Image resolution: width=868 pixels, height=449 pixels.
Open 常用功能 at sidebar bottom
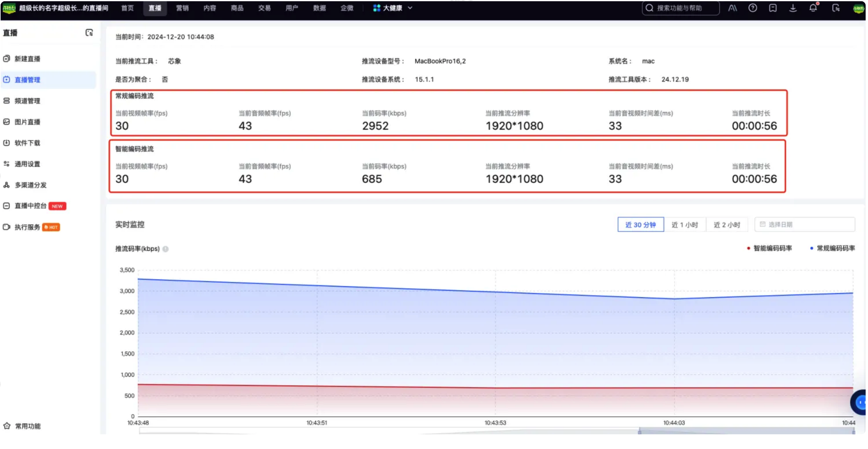point(28,426)
